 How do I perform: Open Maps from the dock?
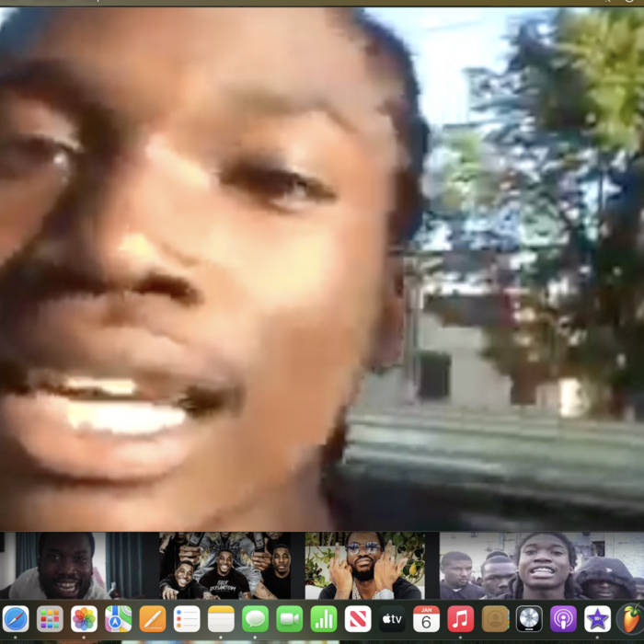[118, 618]
